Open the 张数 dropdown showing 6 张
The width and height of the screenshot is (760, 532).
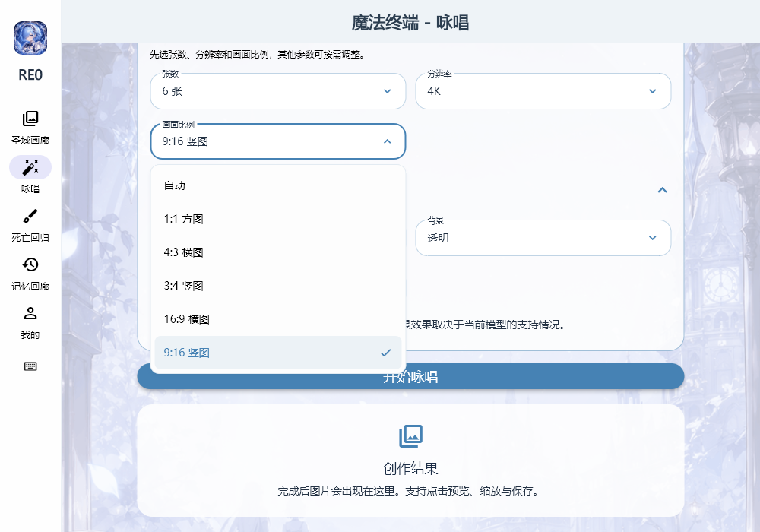pyautogui.click(x=277, y=91)
